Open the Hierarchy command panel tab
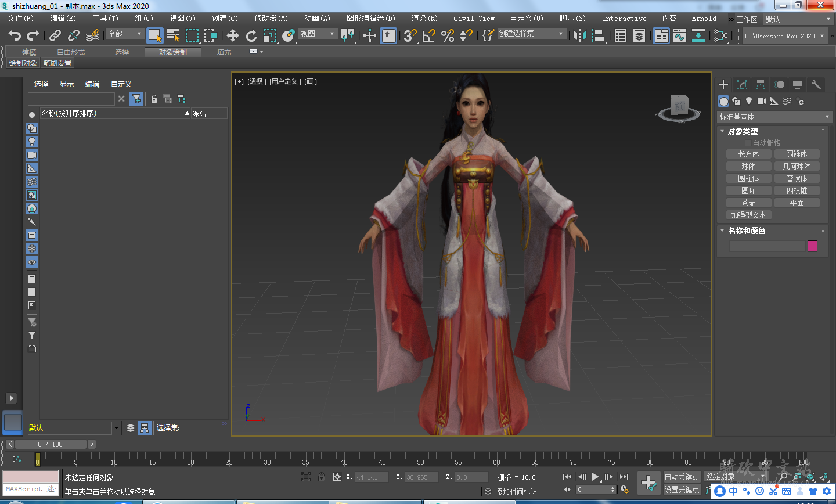Screen dimensions: 836x504 click(760, 85)
